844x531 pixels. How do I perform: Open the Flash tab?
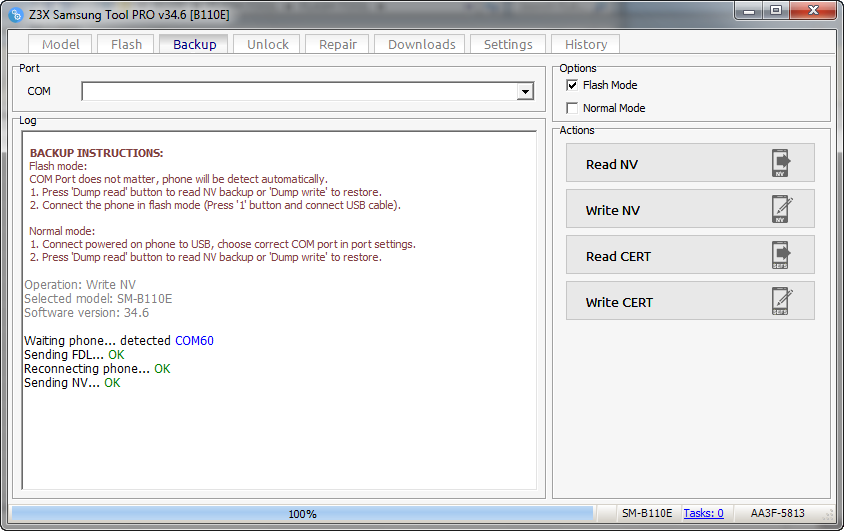click(x=126, y=44)
